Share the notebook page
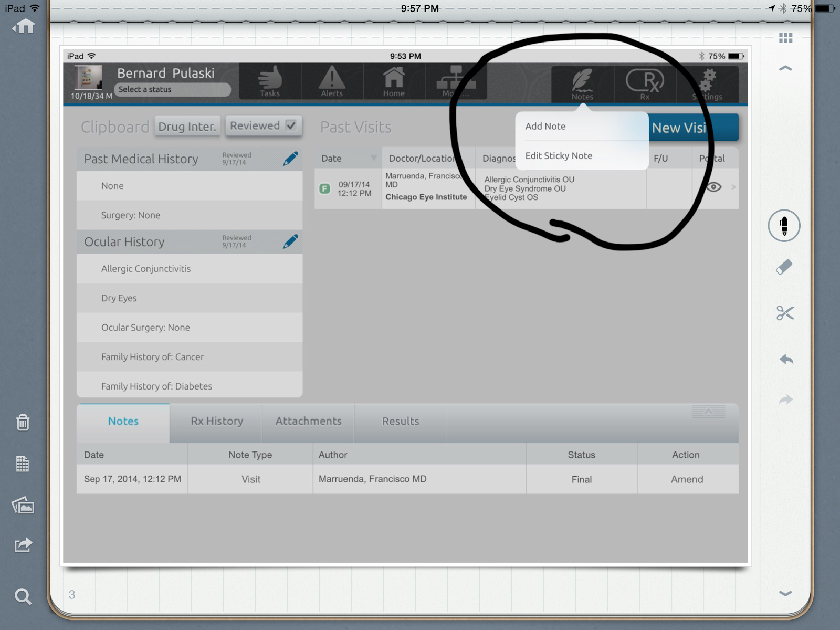Screen dimensions: 840x630 click(x=23, y=545)
